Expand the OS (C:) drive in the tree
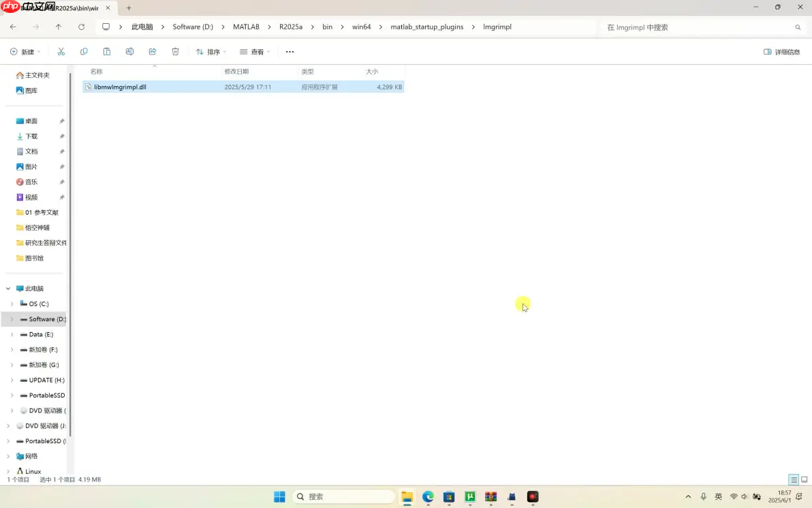 coord(12,303)
